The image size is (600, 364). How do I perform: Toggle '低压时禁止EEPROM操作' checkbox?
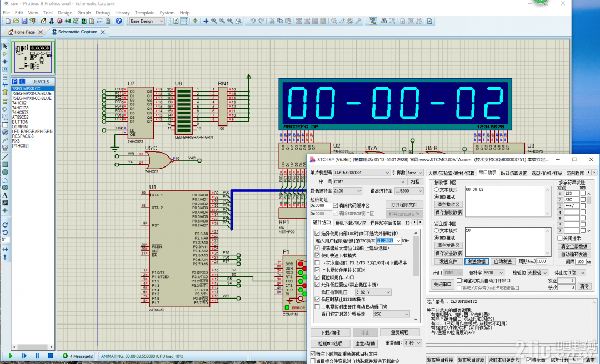pos(317,299)
